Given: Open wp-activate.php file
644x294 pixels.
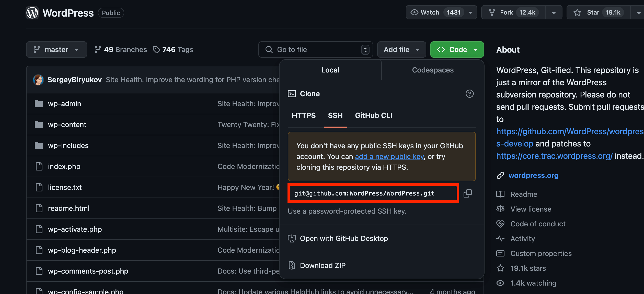Looking at the screenshot, I should coord(75,229).
